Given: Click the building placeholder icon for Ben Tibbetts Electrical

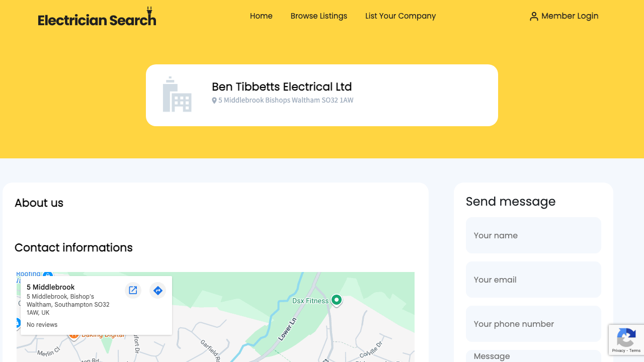Looking at the screenshot, I should click(x=177, y=94).
